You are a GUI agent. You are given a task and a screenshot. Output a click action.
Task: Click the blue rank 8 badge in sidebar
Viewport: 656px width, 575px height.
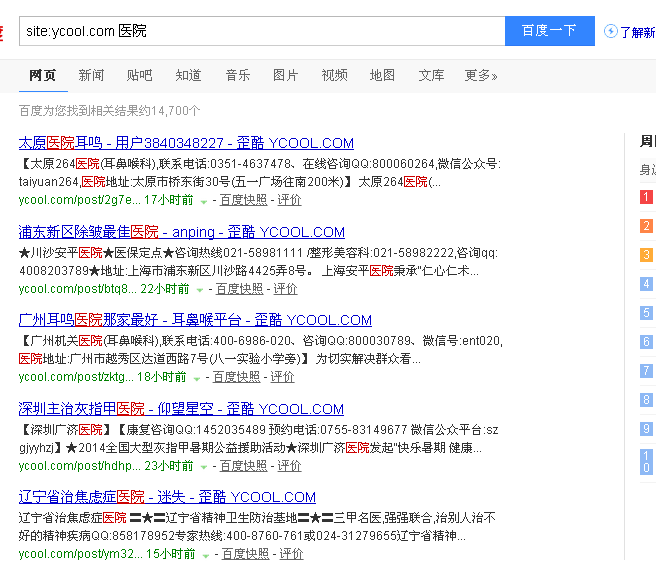pyautogui.click(x=646, y=400)
